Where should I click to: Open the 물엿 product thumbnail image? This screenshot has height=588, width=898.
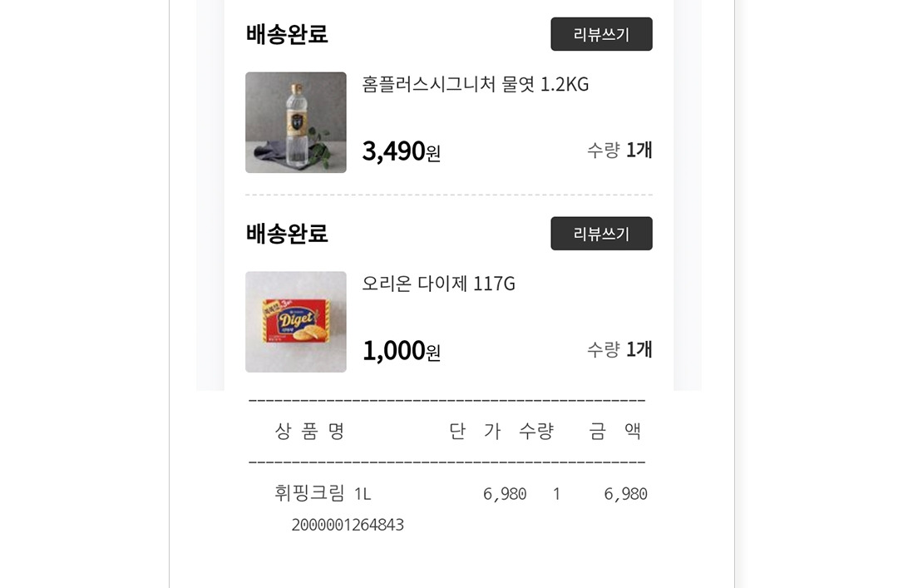[x=295, y=122]
